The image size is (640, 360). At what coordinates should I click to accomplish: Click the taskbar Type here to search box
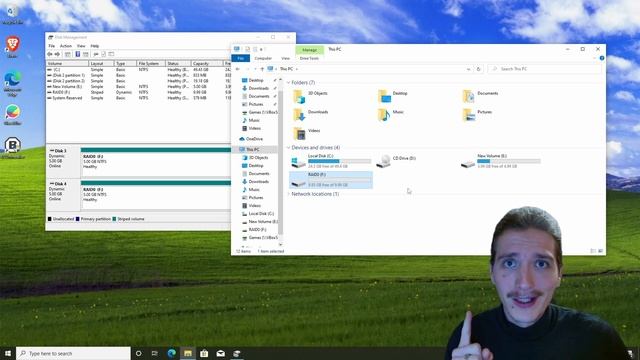[73, 353]
